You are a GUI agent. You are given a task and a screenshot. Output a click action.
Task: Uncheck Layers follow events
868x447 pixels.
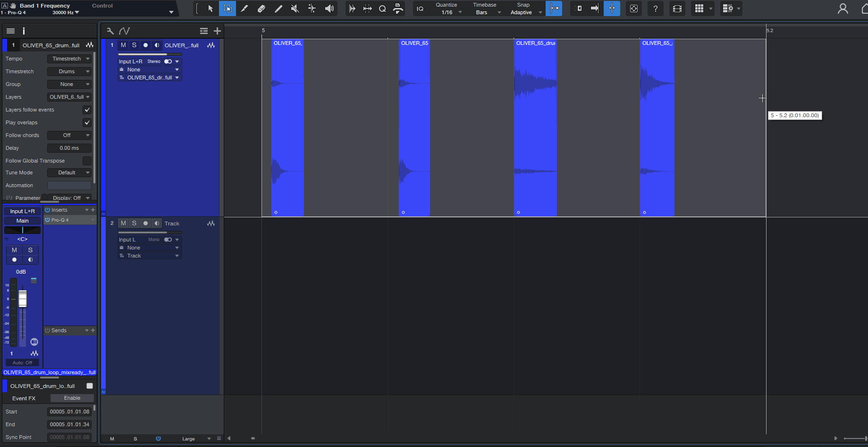(x=87, y=110)
